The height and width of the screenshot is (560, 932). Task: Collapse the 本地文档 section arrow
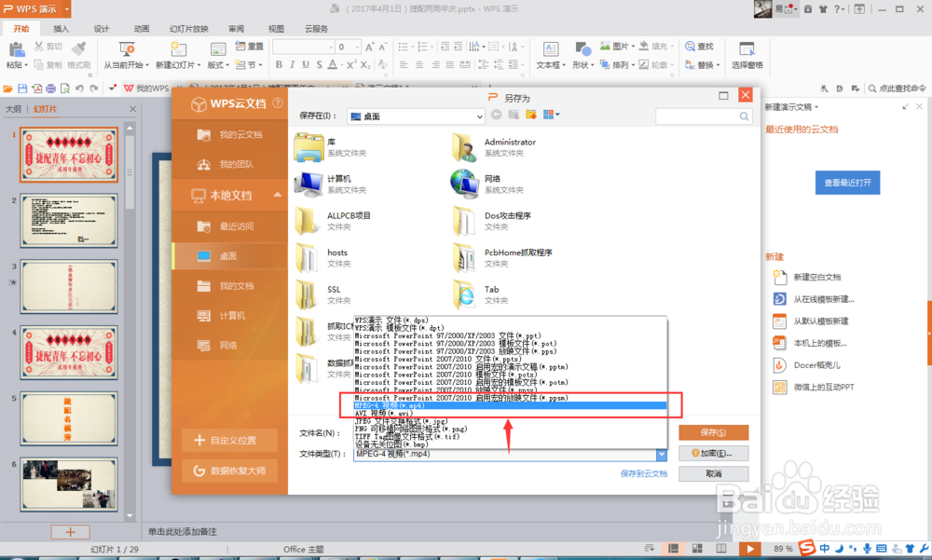pos(277,195)
